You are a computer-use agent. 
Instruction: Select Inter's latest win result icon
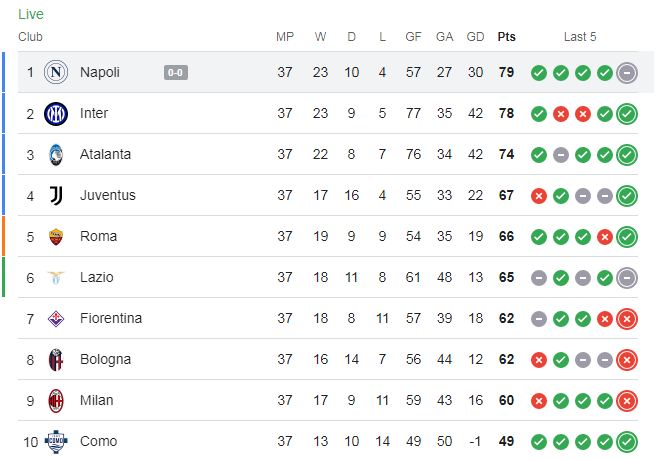(x=627, y=113)
